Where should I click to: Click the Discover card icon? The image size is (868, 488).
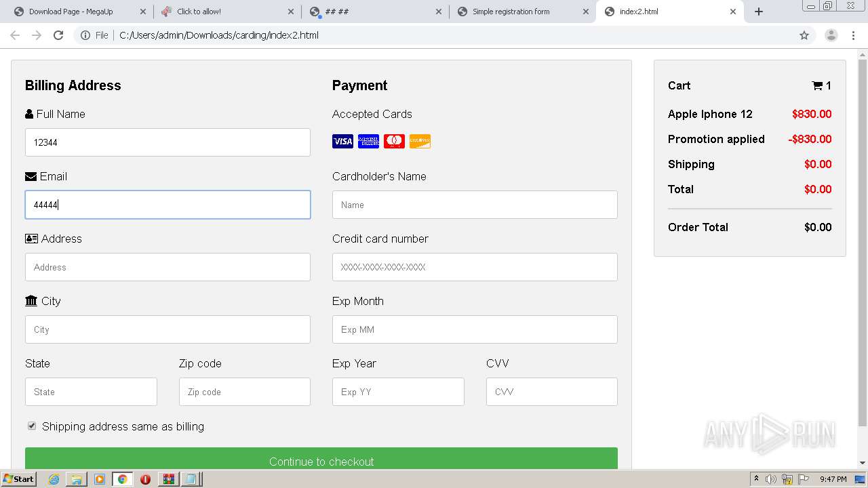420,141
